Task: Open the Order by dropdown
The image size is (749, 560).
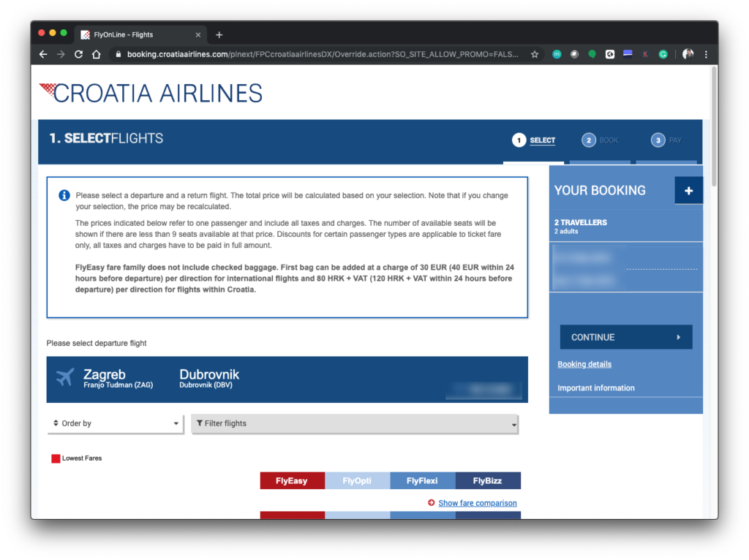Action: (x=115, y=423)
